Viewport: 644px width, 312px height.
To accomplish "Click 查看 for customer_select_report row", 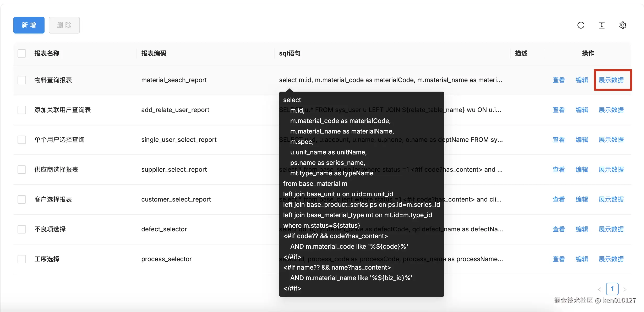I will click(x=559, y=199).
